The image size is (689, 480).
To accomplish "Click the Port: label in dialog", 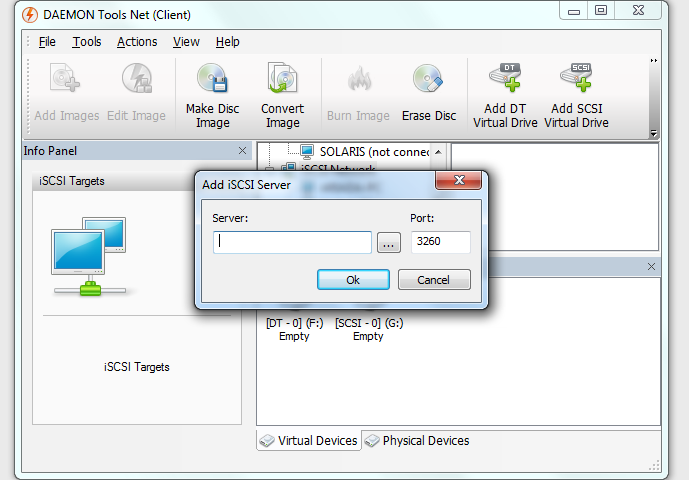I will coord(422,218).
